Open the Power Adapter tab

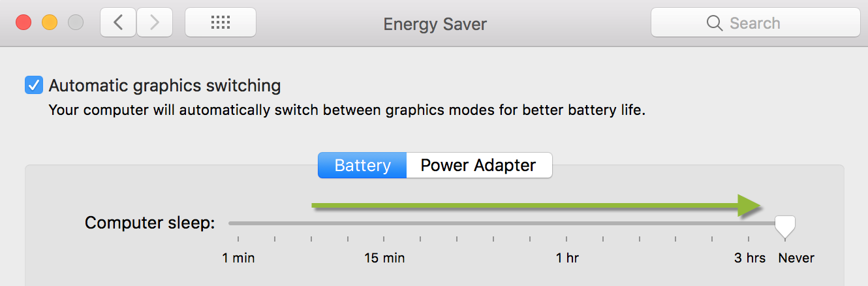(478, 165)
